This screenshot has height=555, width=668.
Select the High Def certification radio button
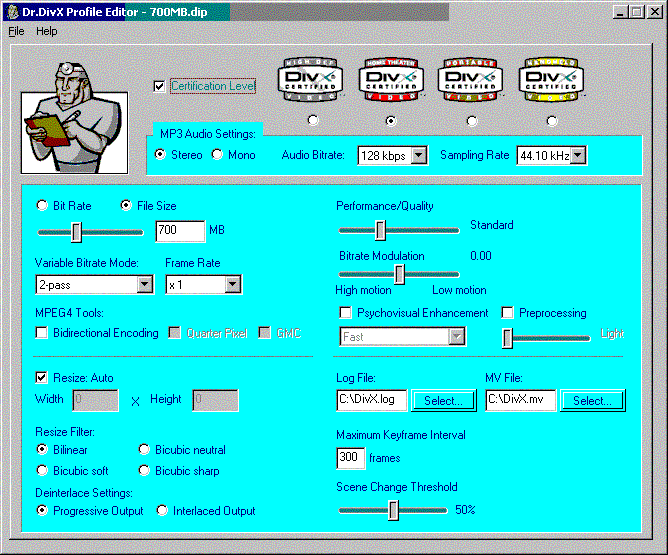[x=313, y=121]
